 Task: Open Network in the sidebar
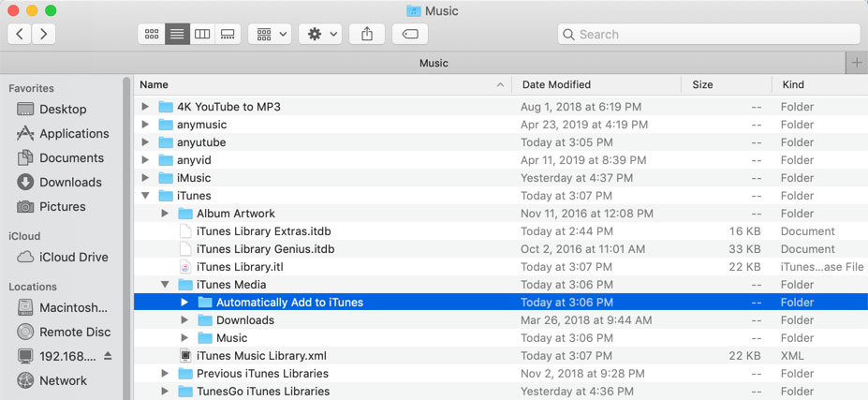click(52, 380)
